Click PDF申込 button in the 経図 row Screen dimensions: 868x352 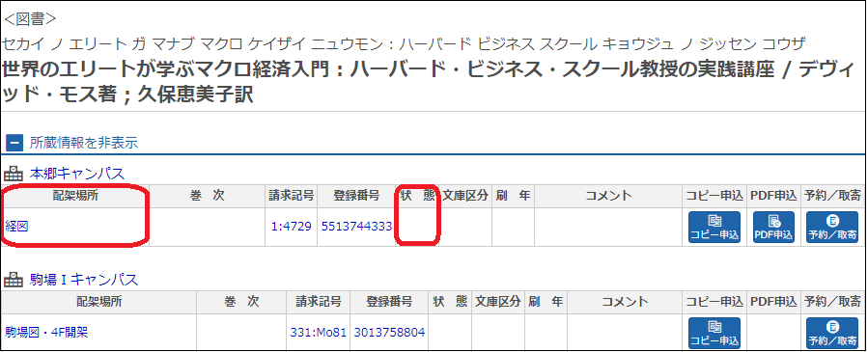773,228
